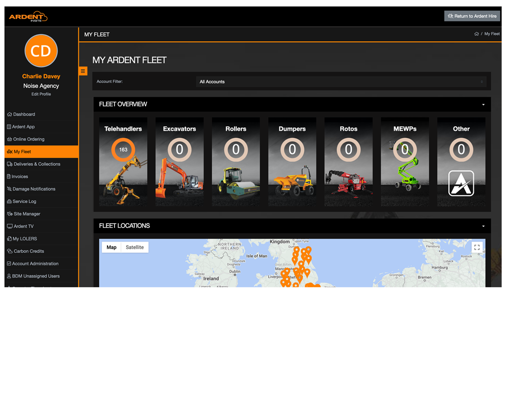Click the Ardent App icon in sidebar

pyautogui.click(x=9, y=127)
